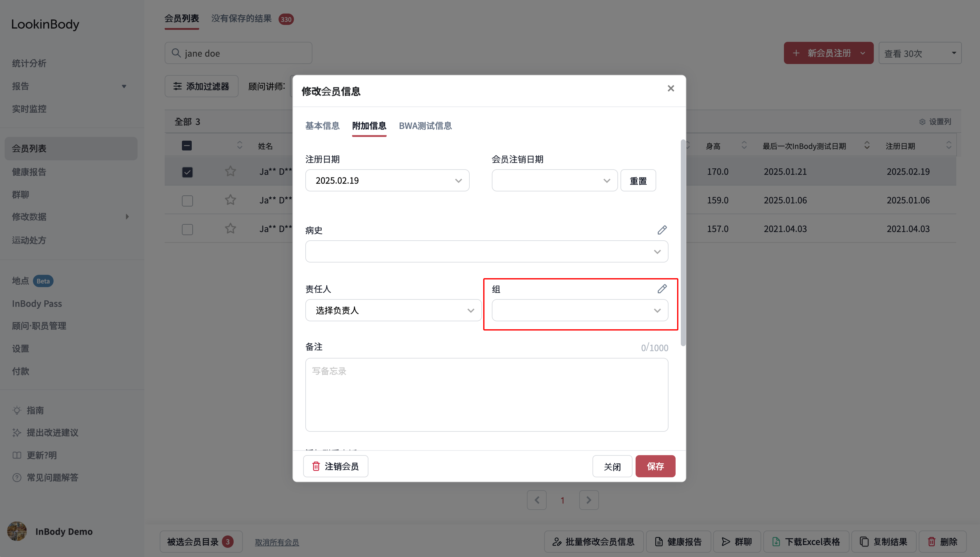The height and width of the screenshot is (557, 980).
Task: Uncheck the first member row checkbox
Action: tap(187, 172)
